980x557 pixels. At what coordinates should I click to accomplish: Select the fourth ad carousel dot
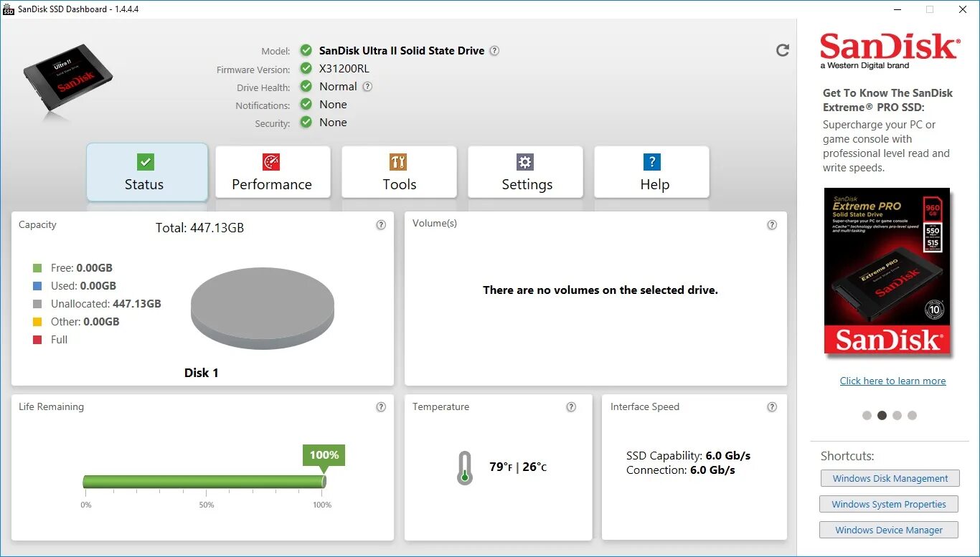pos(912,415)
